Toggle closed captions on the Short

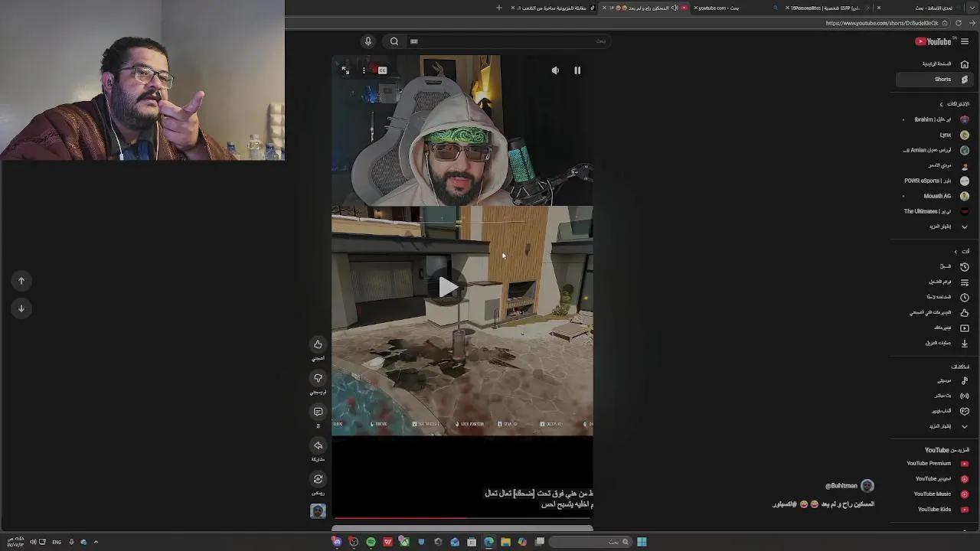383,70
